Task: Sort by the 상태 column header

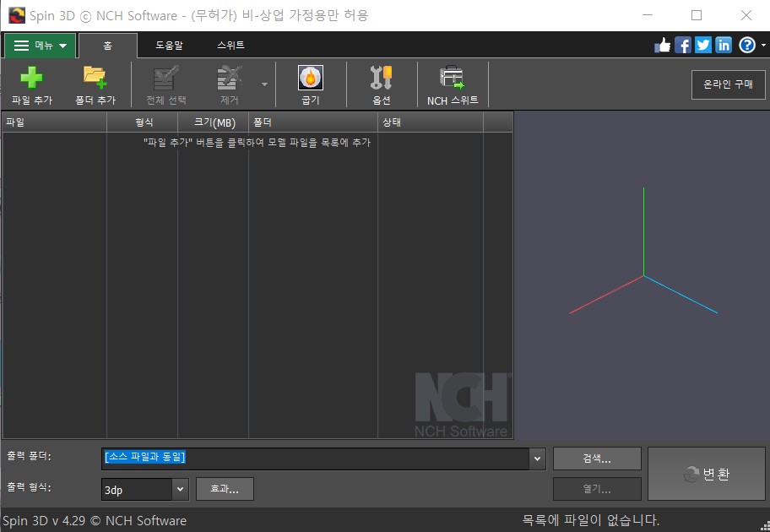Action: (x=431, y=122)
